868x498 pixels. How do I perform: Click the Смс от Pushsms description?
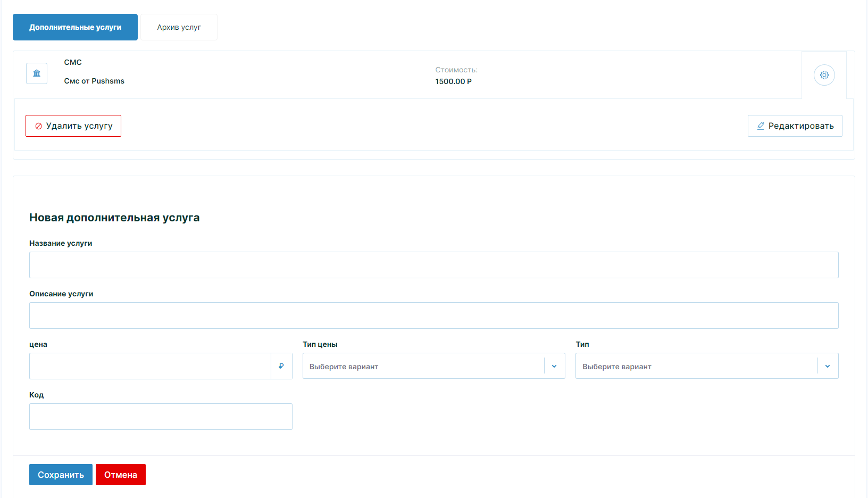pyautogui.click(x=94, y=81)
